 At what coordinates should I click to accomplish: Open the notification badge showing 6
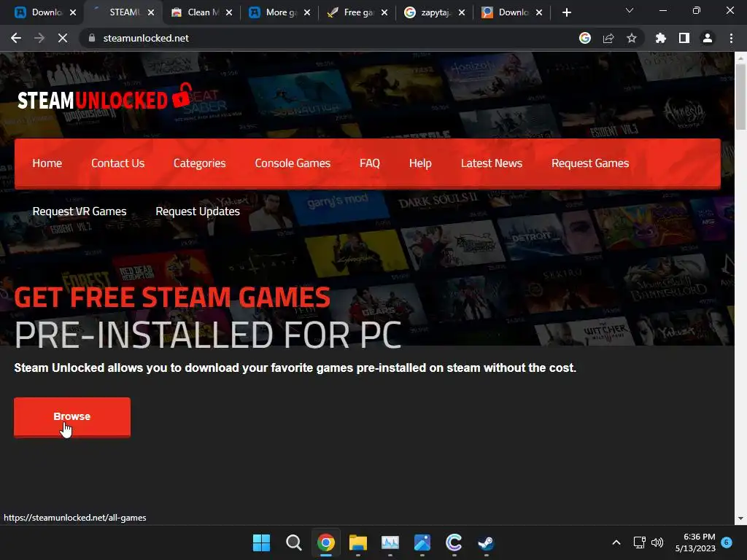pos(727,542)
